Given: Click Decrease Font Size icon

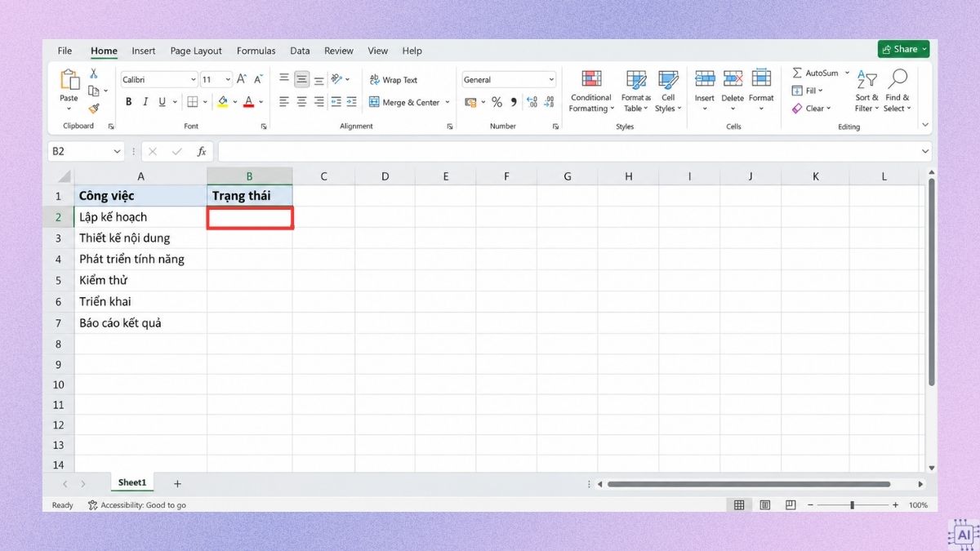Looking at the screenshot, I should pyautogui.click(x=259, y=79).
